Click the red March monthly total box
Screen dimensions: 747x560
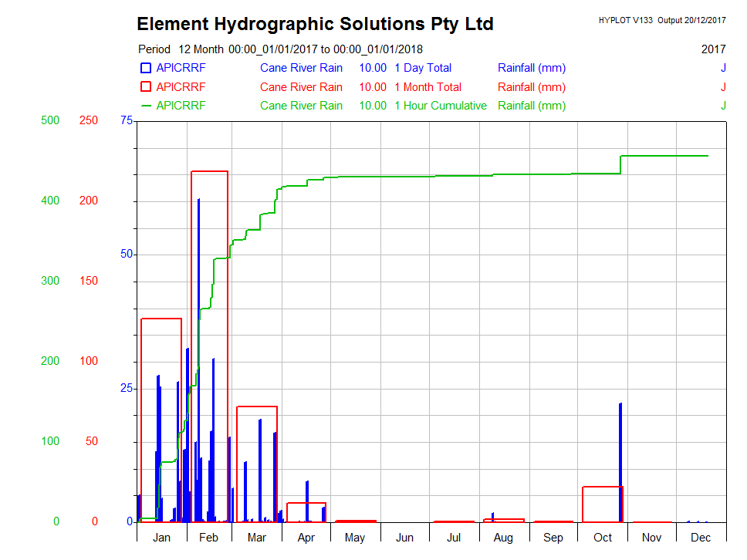[x=256, y=407]
